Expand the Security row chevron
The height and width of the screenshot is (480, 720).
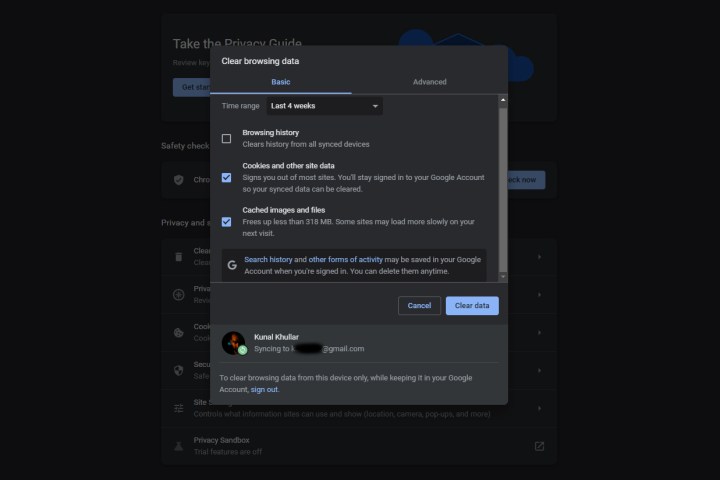[540, 370]
